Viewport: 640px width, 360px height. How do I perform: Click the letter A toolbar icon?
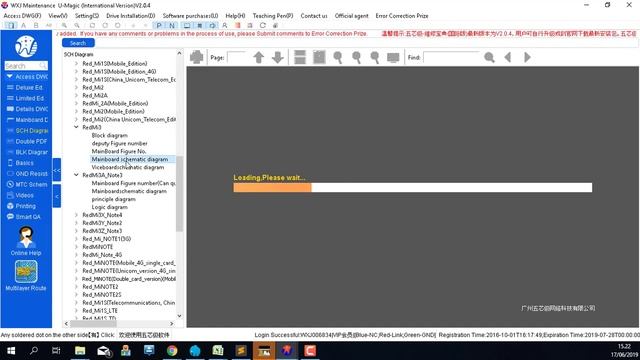pos(24,25)
